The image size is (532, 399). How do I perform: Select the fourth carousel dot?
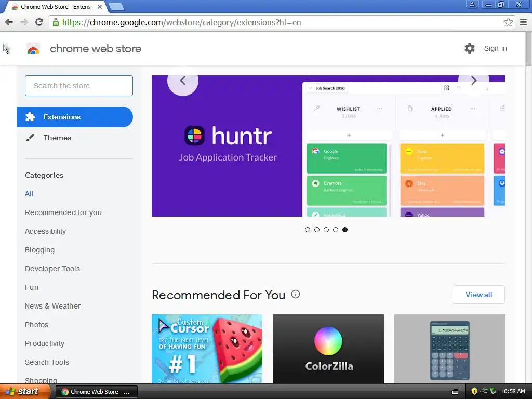click(x=336, y=230)
